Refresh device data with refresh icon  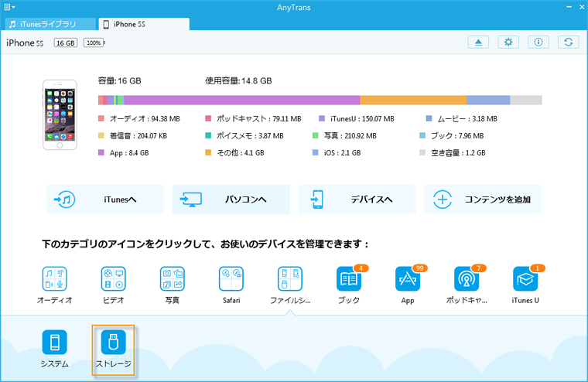click(568, 43)
